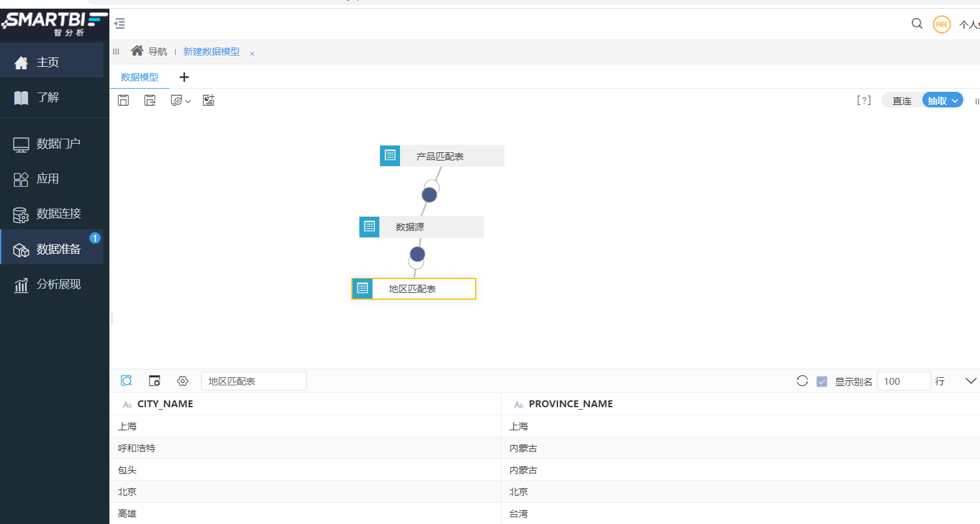Image resolution: width=980 pixels, height=524 pixels.
Task: Click the create report icon in the toolbar
Action: (209, 101)
